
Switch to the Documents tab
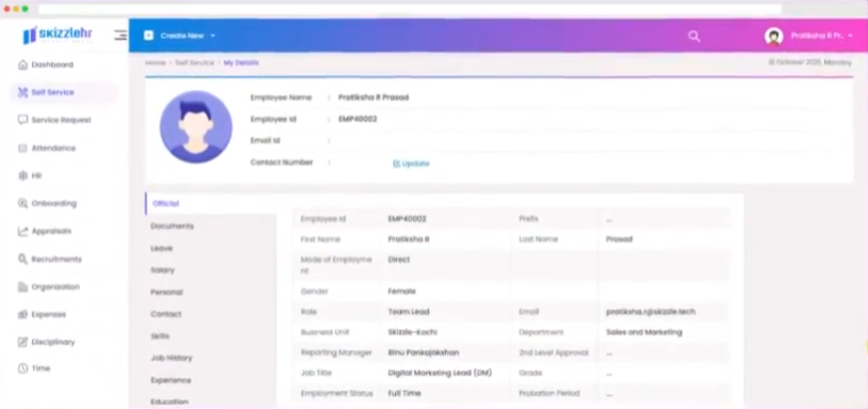(173, 226)
